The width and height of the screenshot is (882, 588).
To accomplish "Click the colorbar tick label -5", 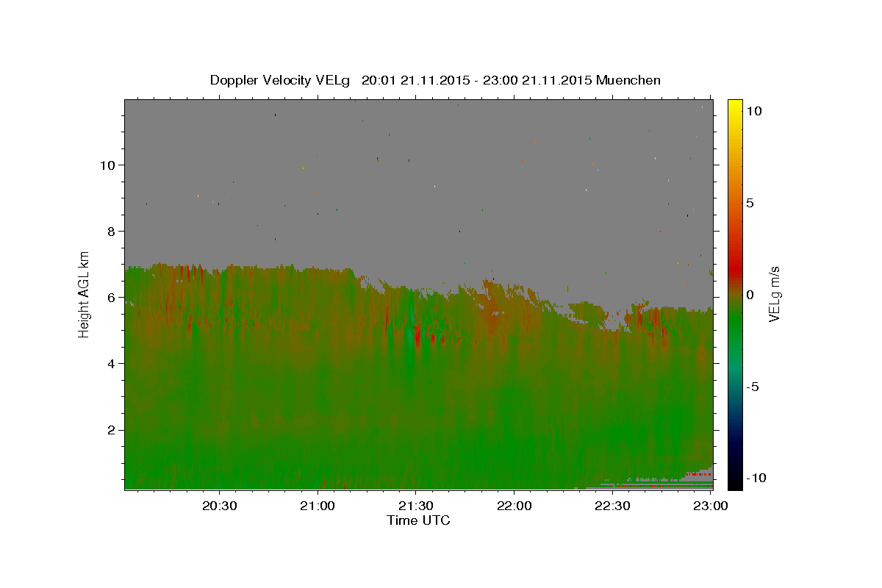I will [x=753, y=387].
